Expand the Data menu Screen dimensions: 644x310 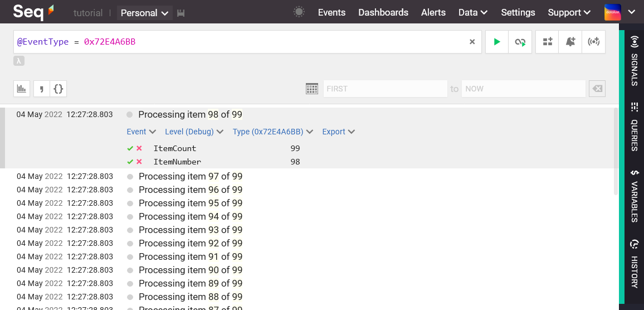[473, 12]
